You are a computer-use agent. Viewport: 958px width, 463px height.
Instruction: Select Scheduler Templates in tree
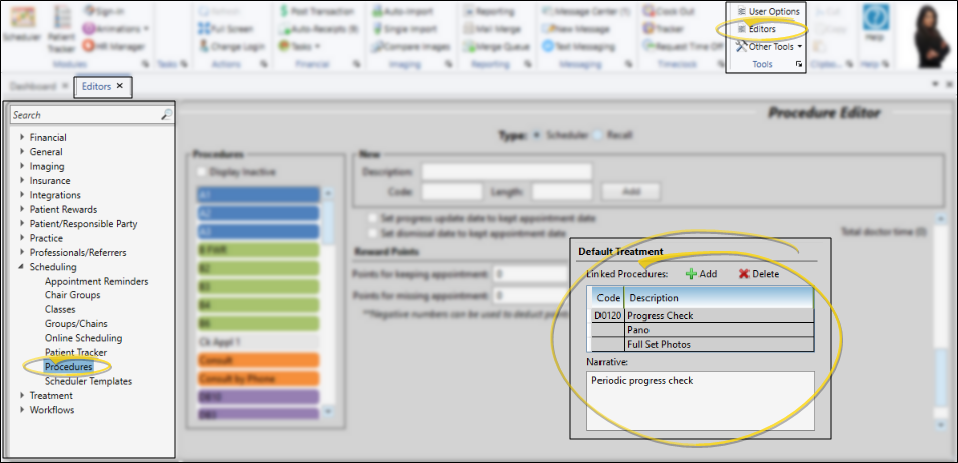tap(88, 381)
